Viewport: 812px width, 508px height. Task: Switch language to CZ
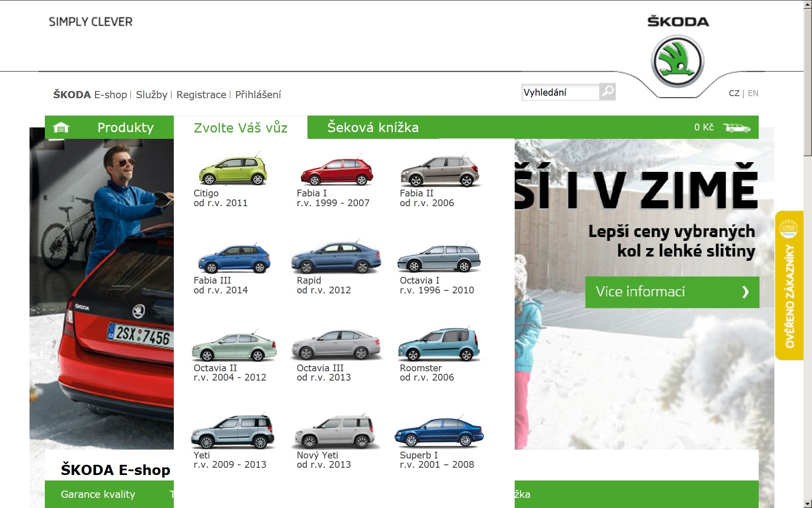click(734, 93)
